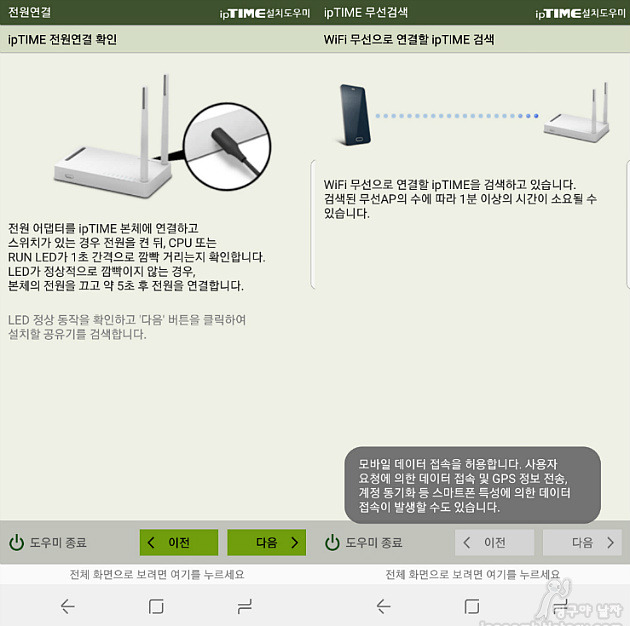630x626 pixels.
Task: Tap small router illustration on wireless search screen
Action: tap(577, 112)
